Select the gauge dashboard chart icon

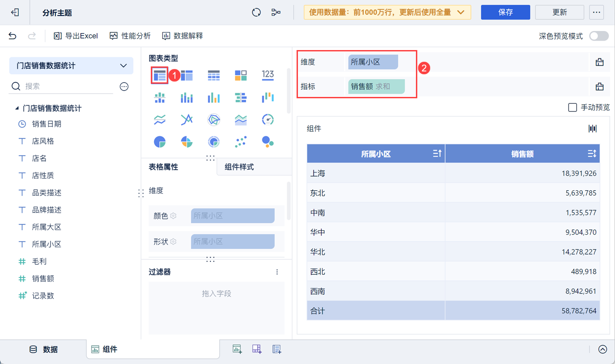click(268, 120)
